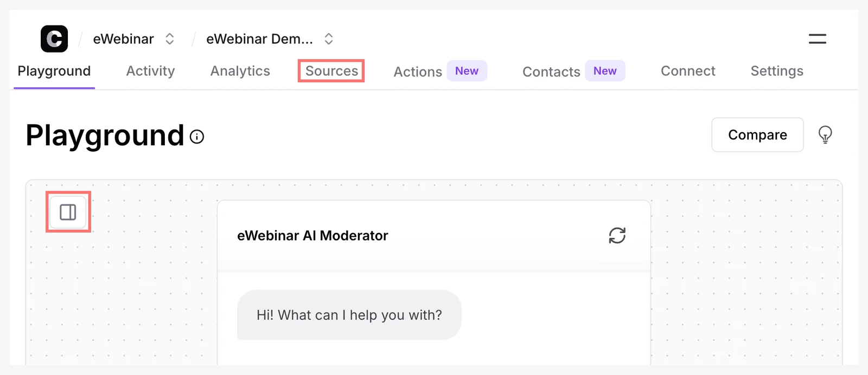The height and width of the screenshot is (375, 868).
Task: Open the hamburger menu icon
Action: [817, 38]
